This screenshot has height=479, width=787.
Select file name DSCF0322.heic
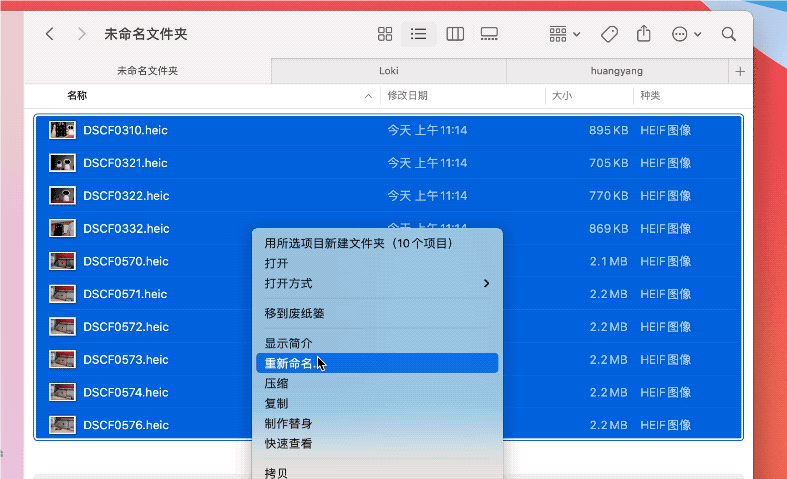pyautogui.click(x=126, y=196)
